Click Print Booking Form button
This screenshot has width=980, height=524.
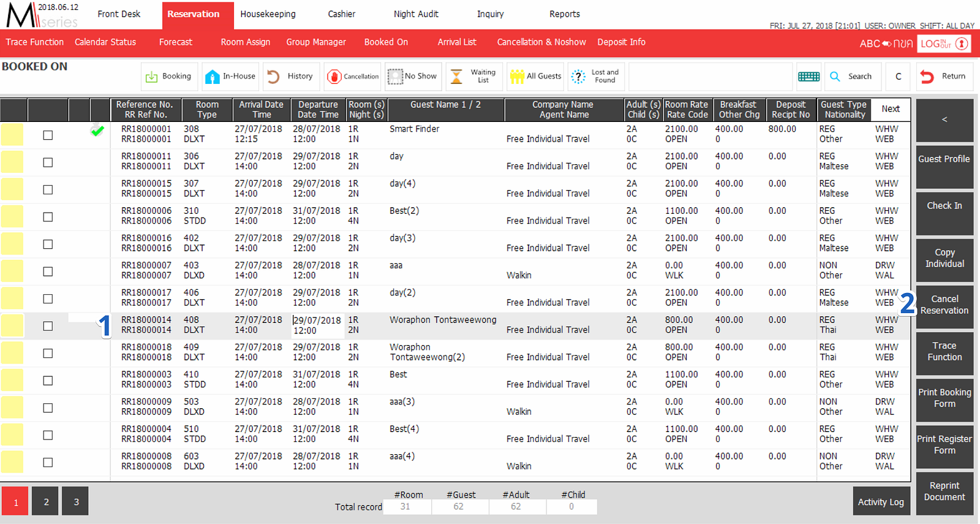click(x=944, y=400)
